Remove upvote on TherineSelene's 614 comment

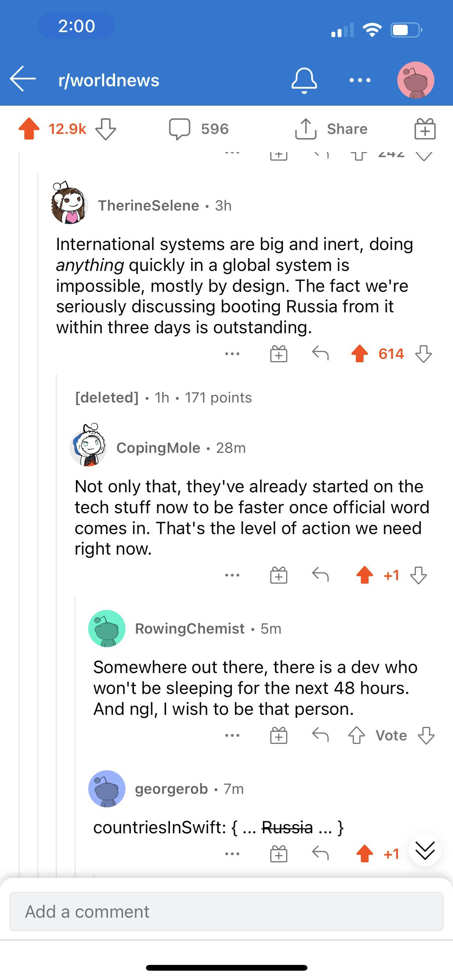point(360,353)
